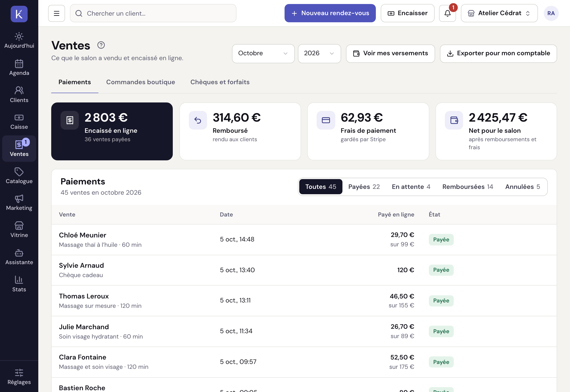Open the Caisse sidebar item

tap(19, 122)
